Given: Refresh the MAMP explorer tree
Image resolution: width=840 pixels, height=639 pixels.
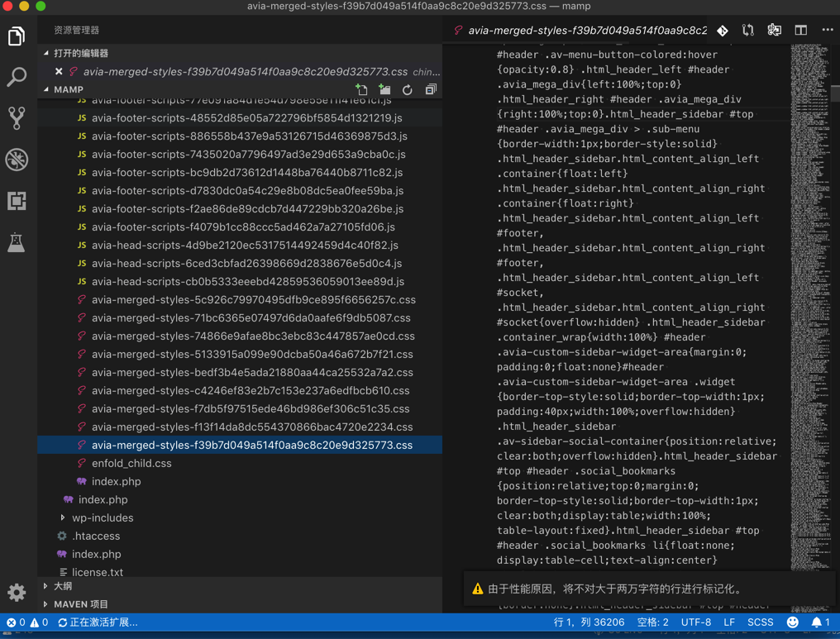Looking at the screenshot, I should (407, 89).
